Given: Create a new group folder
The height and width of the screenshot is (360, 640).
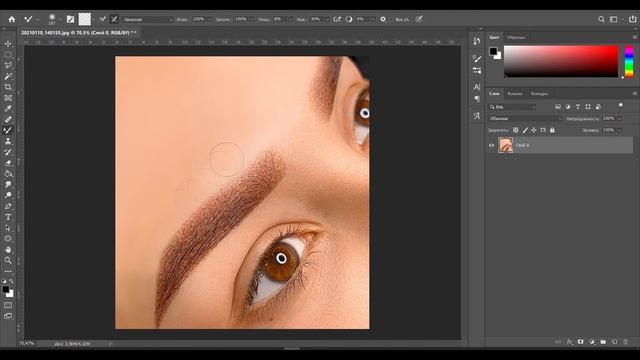Looking at the screenshot, I should [603, 342].
